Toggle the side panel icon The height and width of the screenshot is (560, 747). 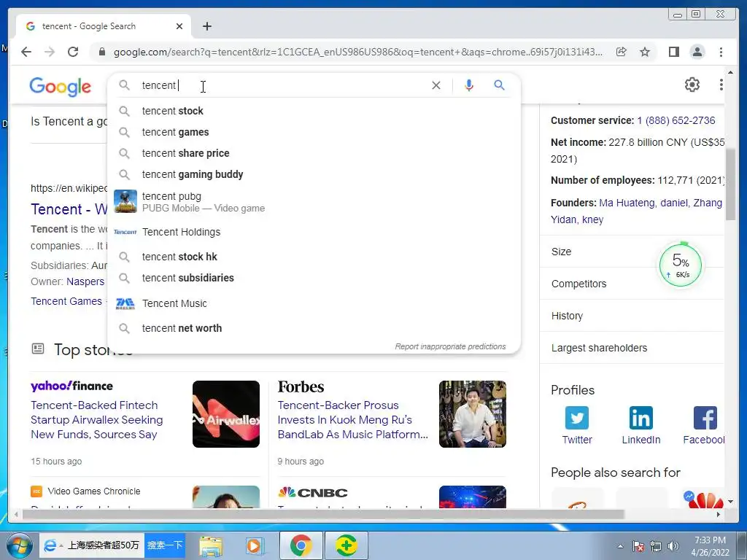click(x=673, y=52)
